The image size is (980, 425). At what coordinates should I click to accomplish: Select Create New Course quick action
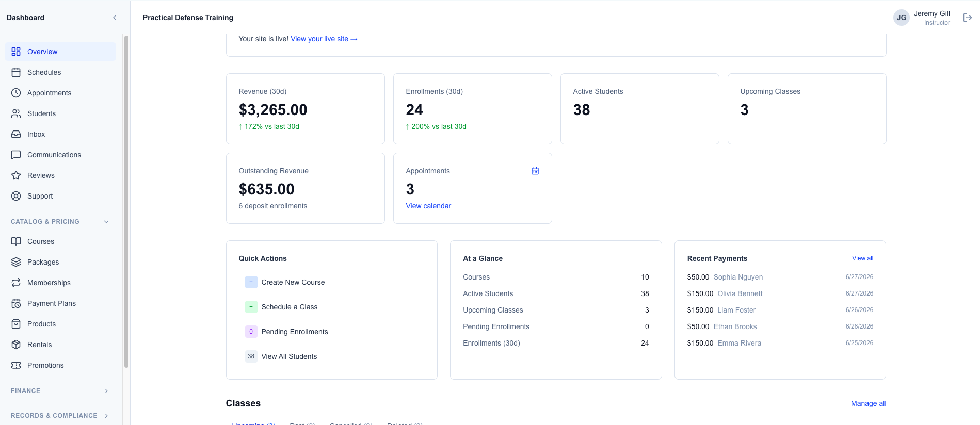coord(332,282)
